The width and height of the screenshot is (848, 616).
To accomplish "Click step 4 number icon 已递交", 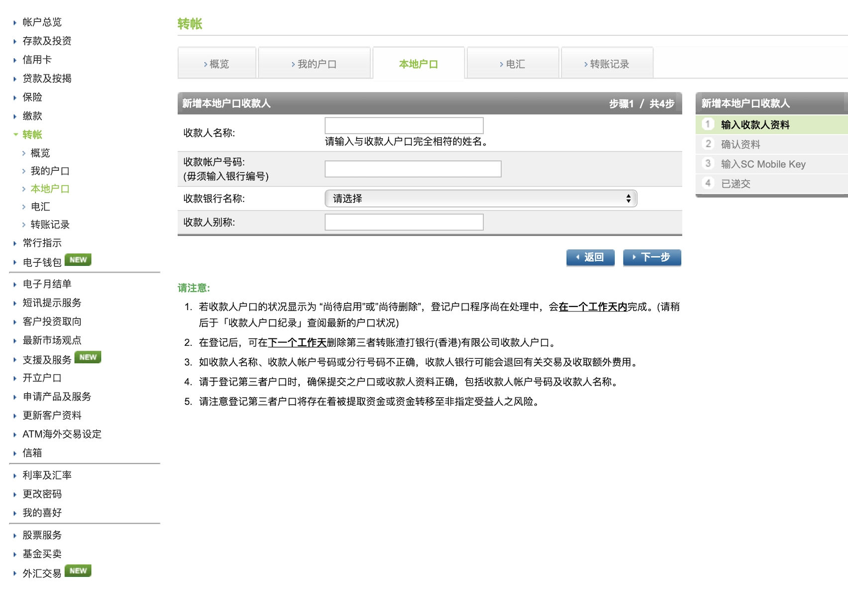I will [708, 183].
